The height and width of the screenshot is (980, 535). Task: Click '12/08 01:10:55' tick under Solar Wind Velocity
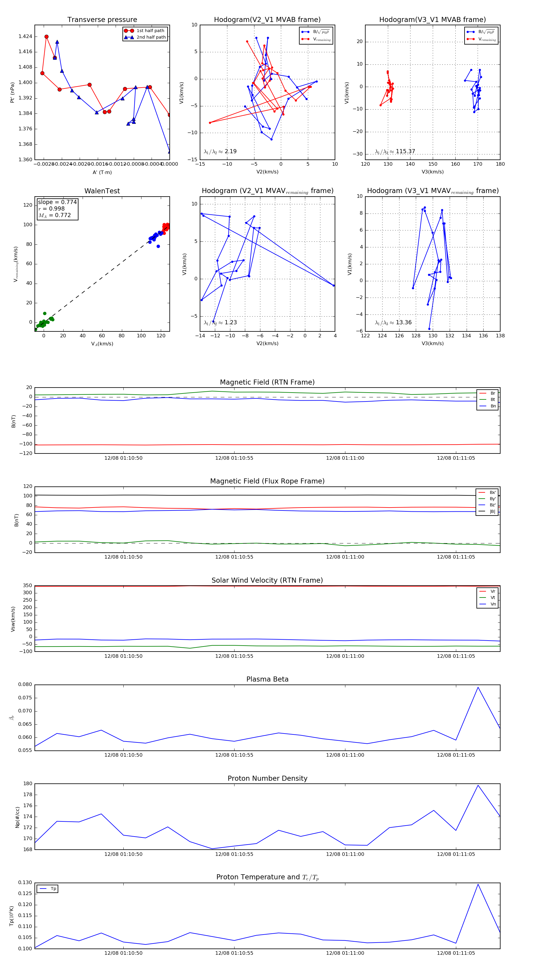pos(234,656)
